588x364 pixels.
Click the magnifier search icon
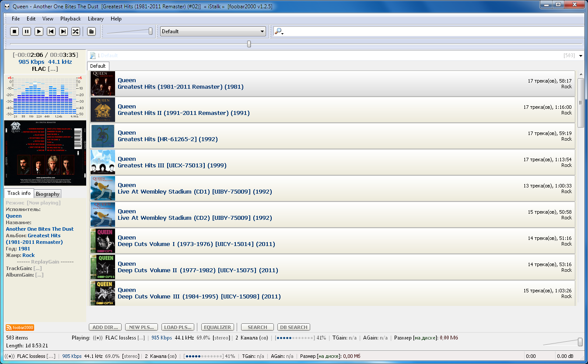[x=278, y=31]
